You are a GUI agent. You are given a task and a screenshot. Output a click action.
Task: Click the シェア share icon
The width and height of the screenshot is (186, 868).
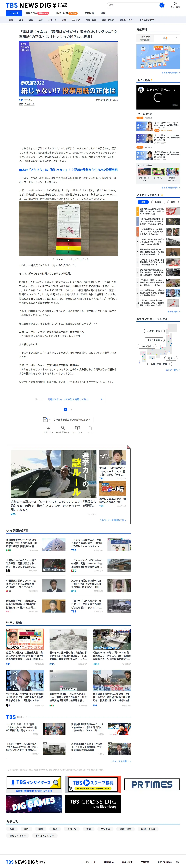pos(90,428)
